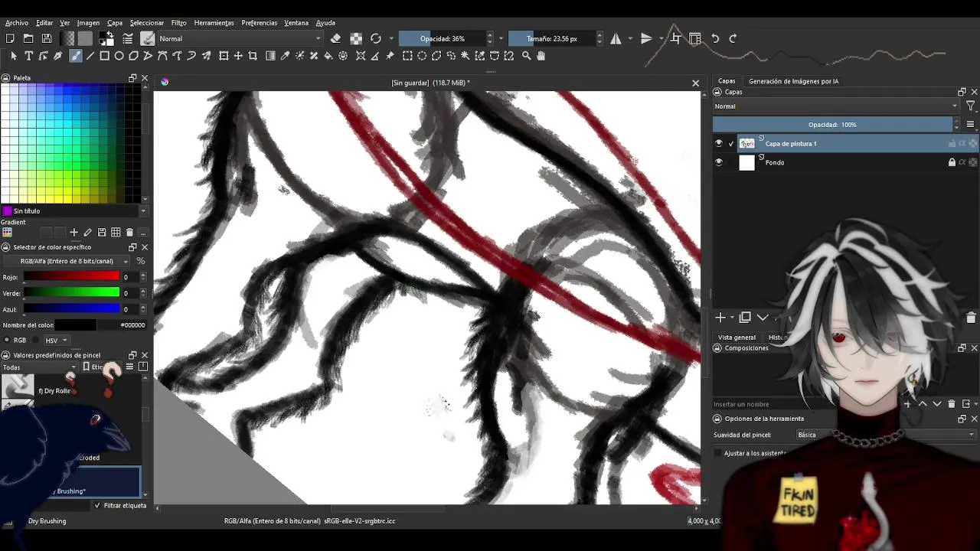Open brush presets chooser icon
This screenshot has height=551, width=980.
click(148, 38)
